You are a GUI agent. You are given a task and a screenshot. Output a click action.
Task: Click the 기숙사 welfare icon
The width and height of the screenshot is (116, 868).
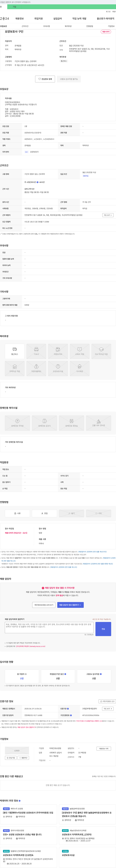[36, 351]
